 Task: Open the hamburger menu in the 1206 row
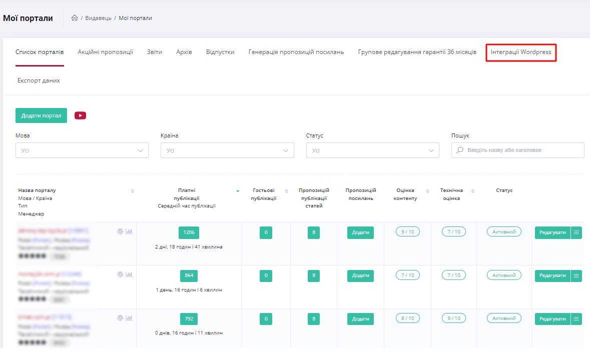pos(576,232)
